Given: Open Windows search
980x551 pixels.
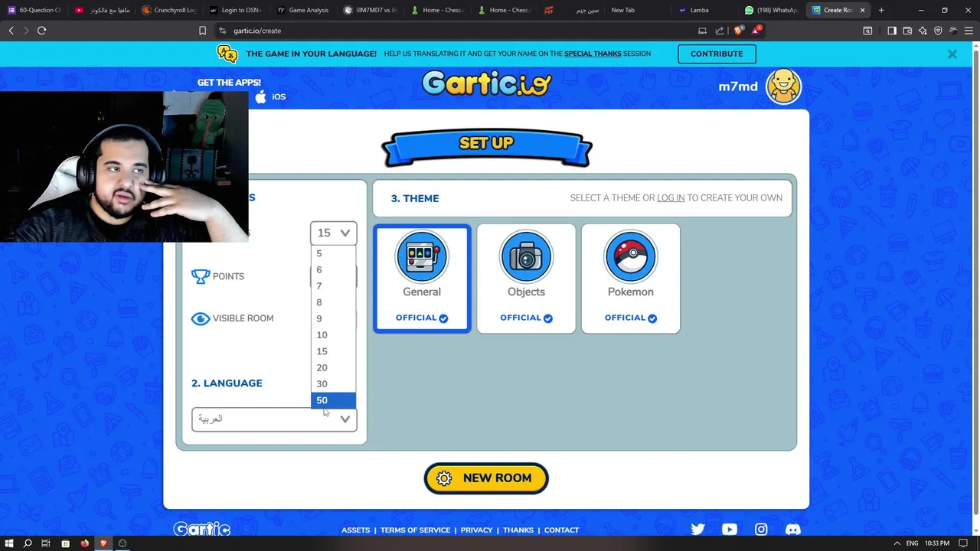Looking at the screenshot, I should coord(28,543).
